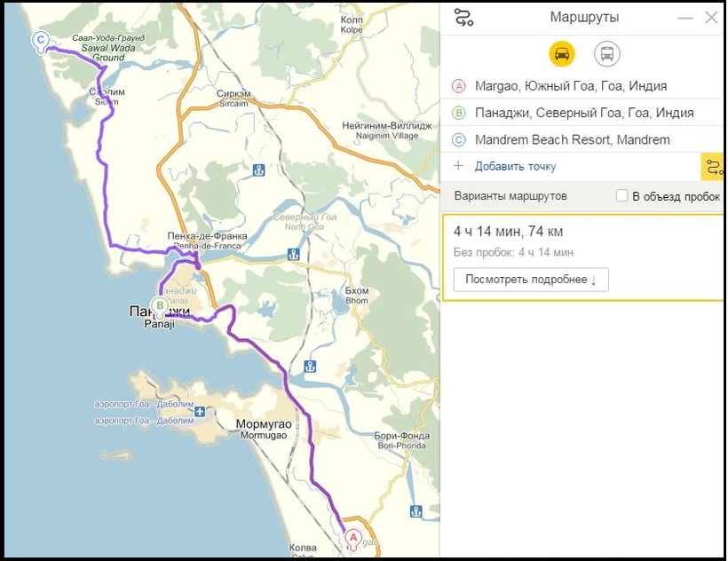Switch to public transport bus icon
The image size is (728, 561).
tap(607, 53)
